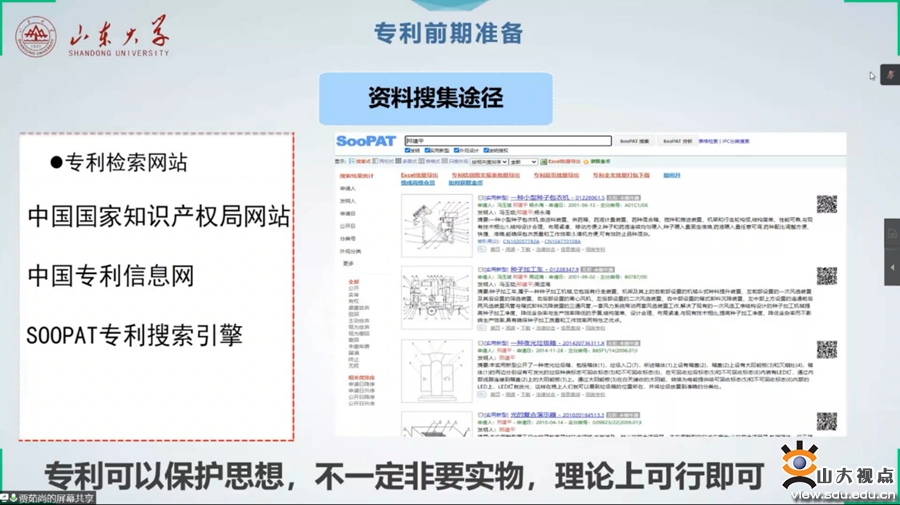This screenshot has height=505, width=900.
Task: Click the SooPAT logo
Action: pos(366,141)
